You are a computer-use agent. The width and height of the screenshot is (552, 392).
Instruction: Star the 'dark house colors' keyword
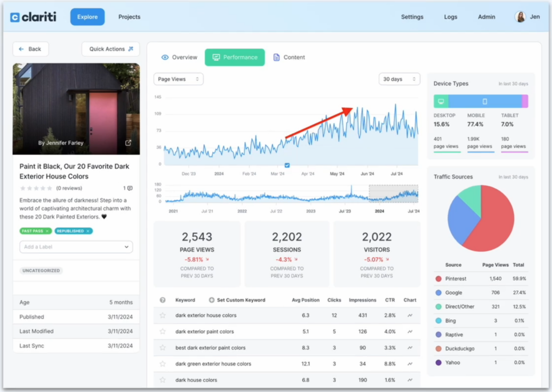(162, 380)
